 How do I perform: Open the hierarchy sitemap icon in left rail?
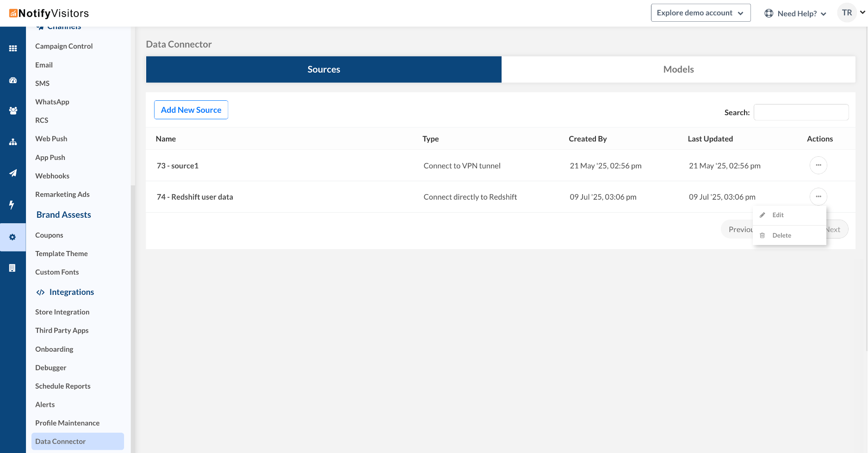(x=13, y=142)
